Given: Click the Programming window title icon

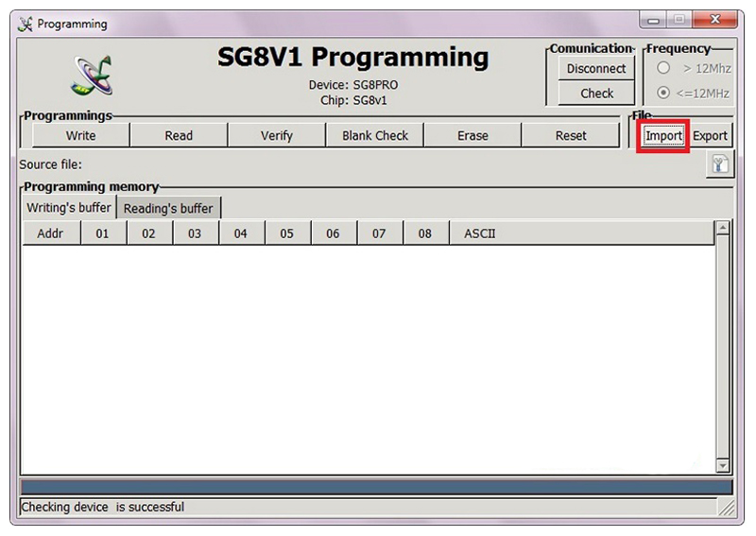Looking at the screenshot, I should coord(26,25).
